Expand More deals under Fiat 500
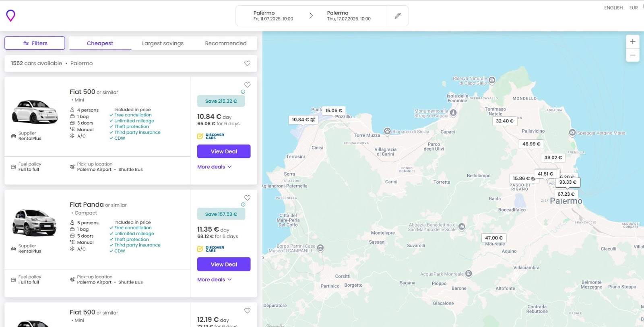The width and height of the screenshot is (644, 327). pyautogui.click(x=215, y=167)
